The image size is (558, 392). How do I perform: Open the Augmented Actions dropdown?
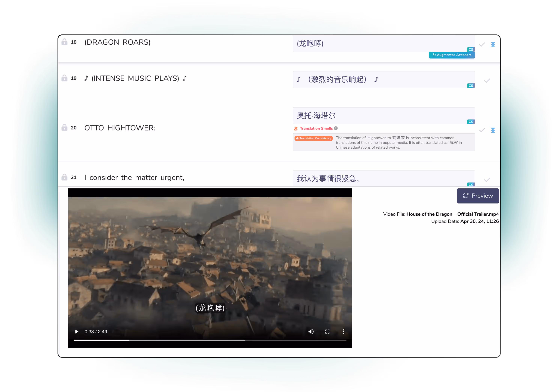[452, 55]
